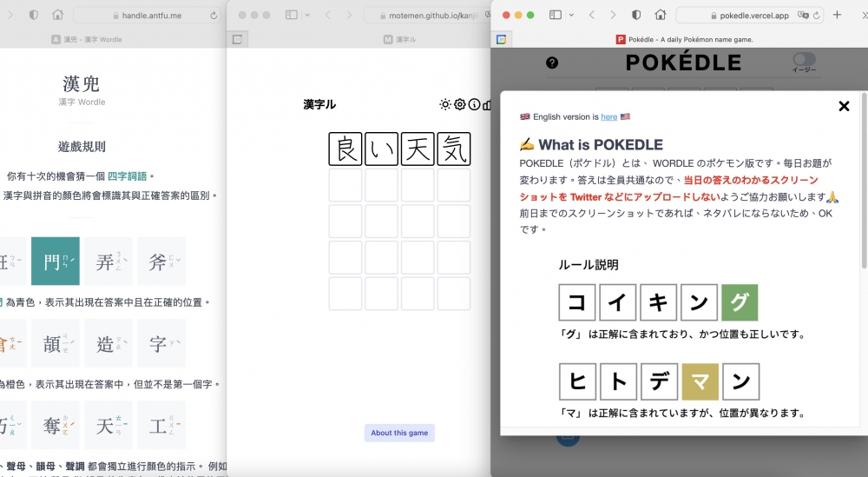Click the デ example tile in Pokedle rules
Image resolution: width=868 pixels, height=477 pixels.
pyautogui.click(x=660, y=381)
